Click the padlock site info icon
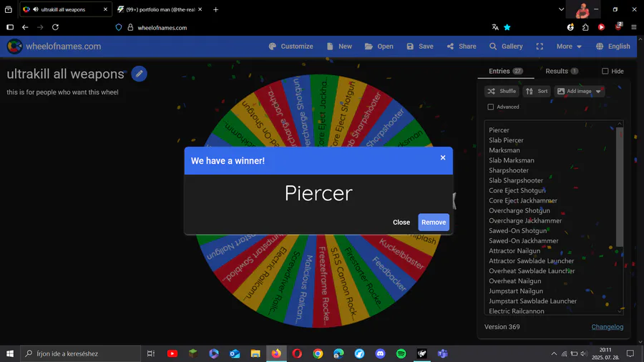644x362 pixels. click(x=130, y=27)
